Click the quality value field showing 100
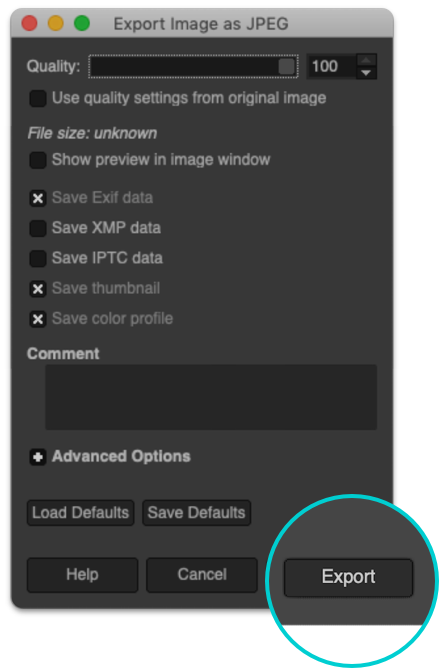 (332, 66)
